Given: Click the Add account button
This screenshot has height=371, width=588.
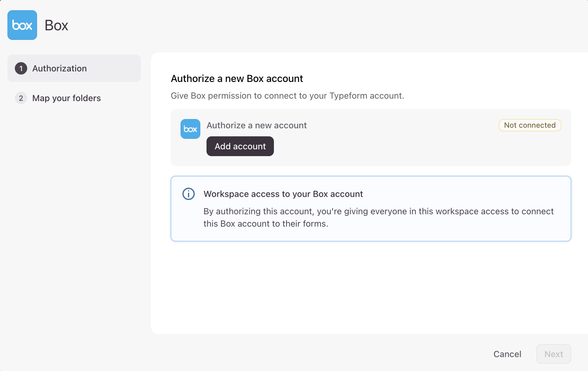Looking at the screenshot, I should (240, 146).
